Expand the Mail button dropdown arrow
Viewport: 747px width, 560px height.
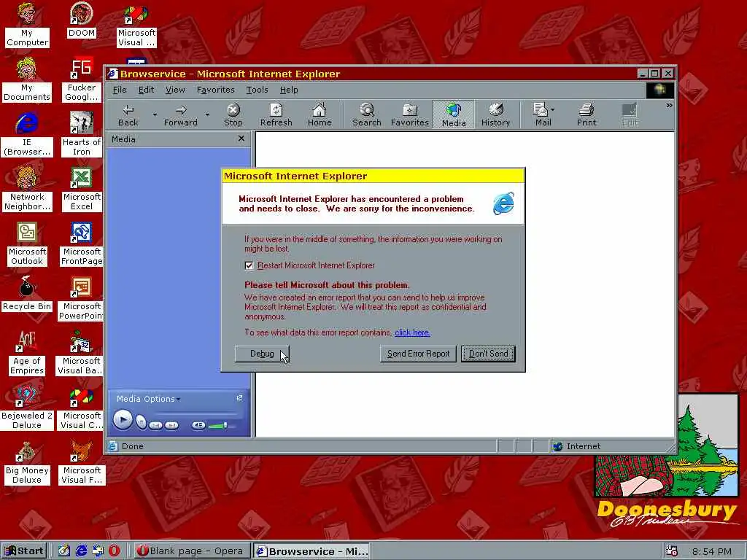pos(552,109)
